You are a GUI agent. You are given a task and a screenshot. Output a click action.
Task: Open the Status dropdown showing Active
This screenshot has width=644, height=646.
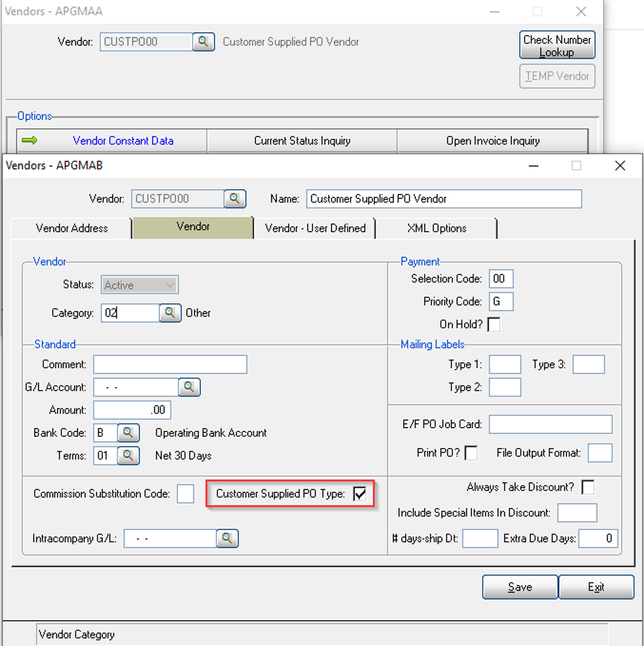[139, 285]
